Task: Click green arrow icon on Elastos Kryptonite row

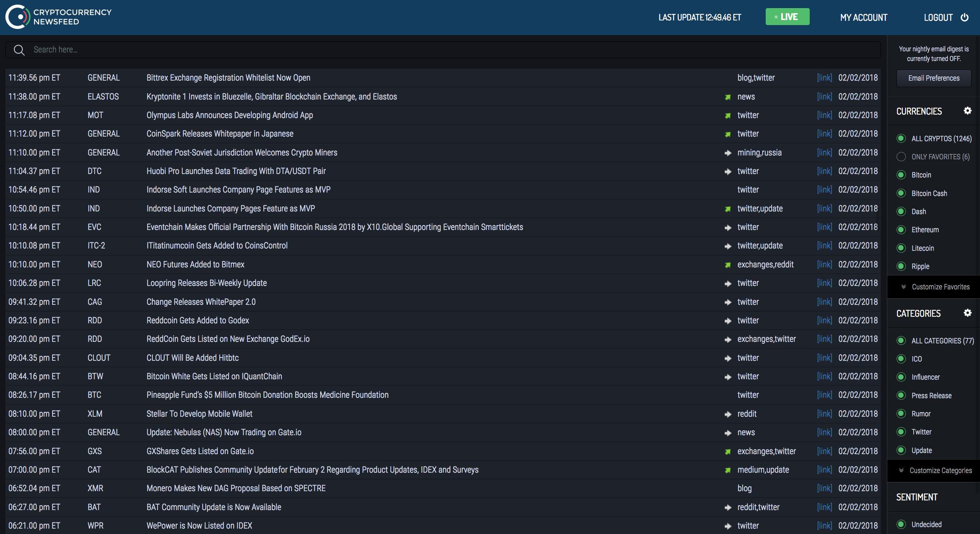Action: pyautogui.click(x=727, y=97)
